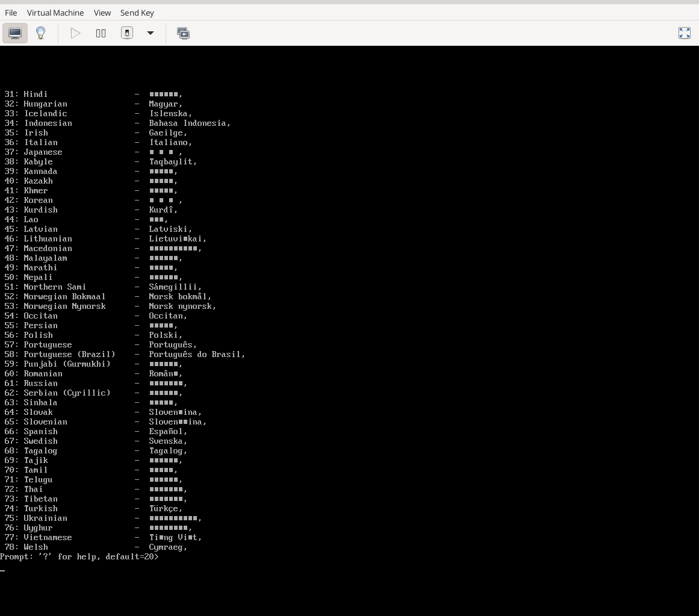Click the '66: Spanish' row
The height and width of the screenshot is (616, 699).
point(96,432)
